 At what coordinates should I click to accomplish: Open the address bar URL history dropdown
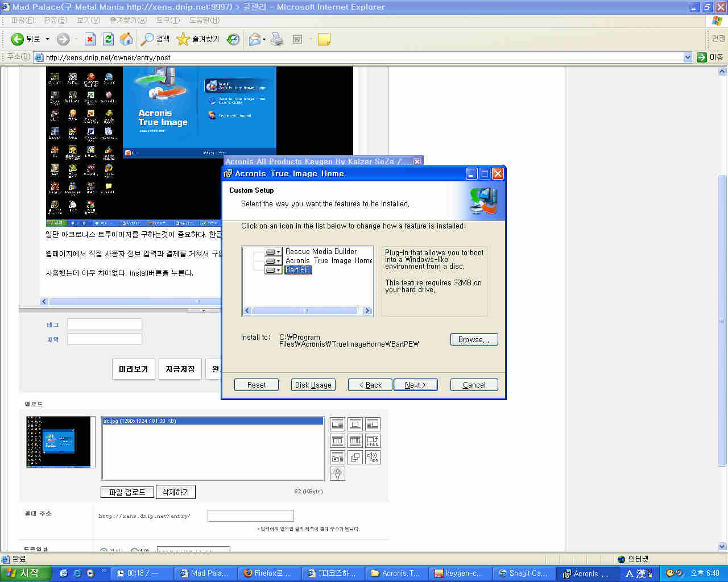click(688, 57)
